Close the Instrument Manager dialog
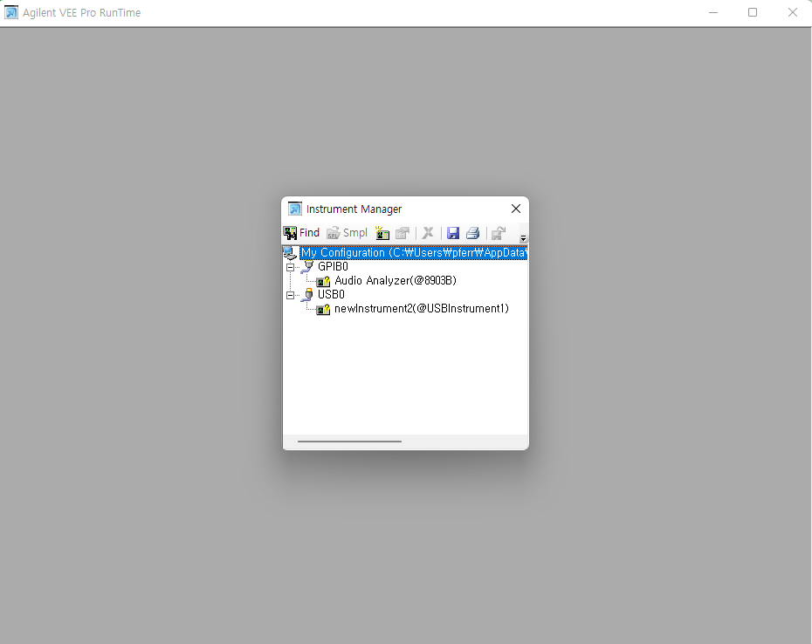 click(515, 209)
